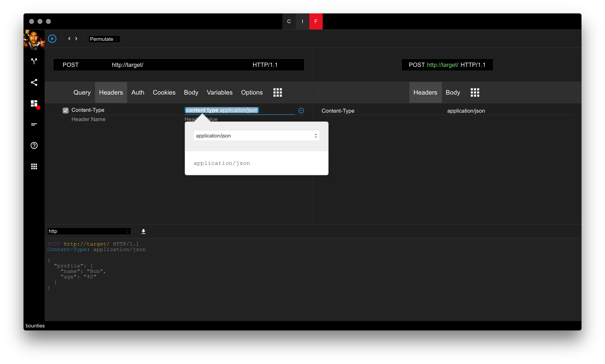Click the fork/merge icon in sidebar
This screenshot has height=364, width=605.
coord(34,61)
